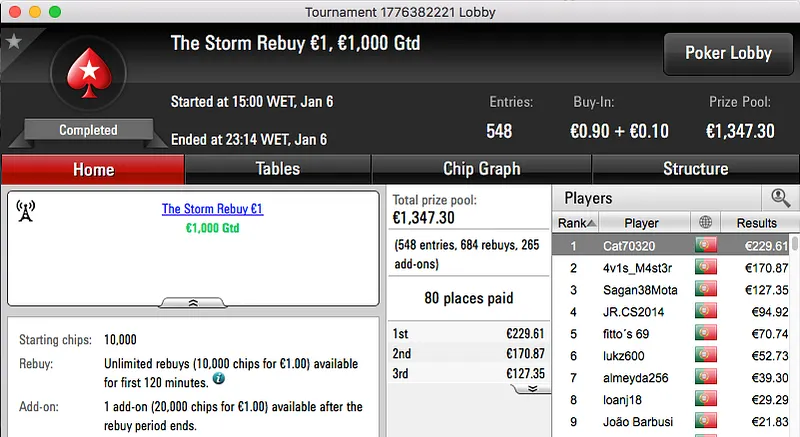Sort players by country globe column
800x437 pixels.
(707, 223)
